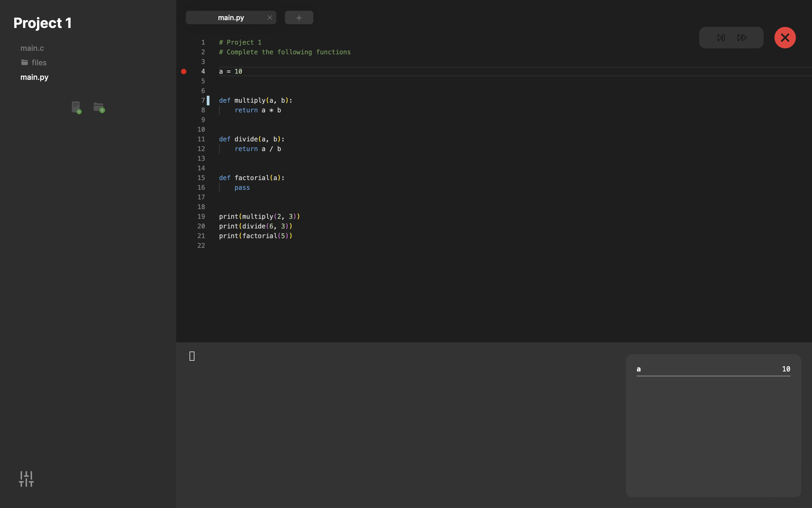Click line number 7 in gutter

click(203, 101)
